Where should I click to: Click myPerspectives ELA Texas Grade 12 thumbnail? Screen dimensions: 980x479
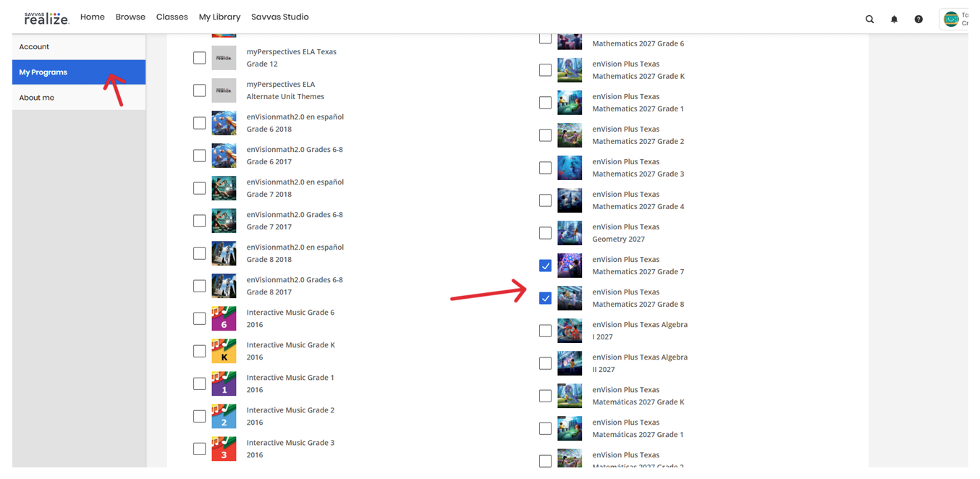[224, 58]
